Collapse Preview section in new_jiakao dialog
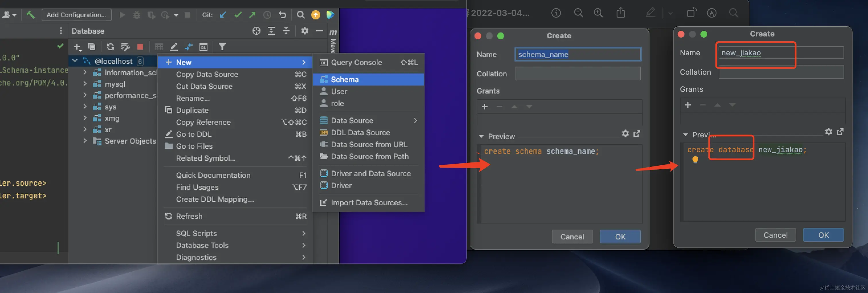This screenshot has width=868, height=293. tap(685, 135)
